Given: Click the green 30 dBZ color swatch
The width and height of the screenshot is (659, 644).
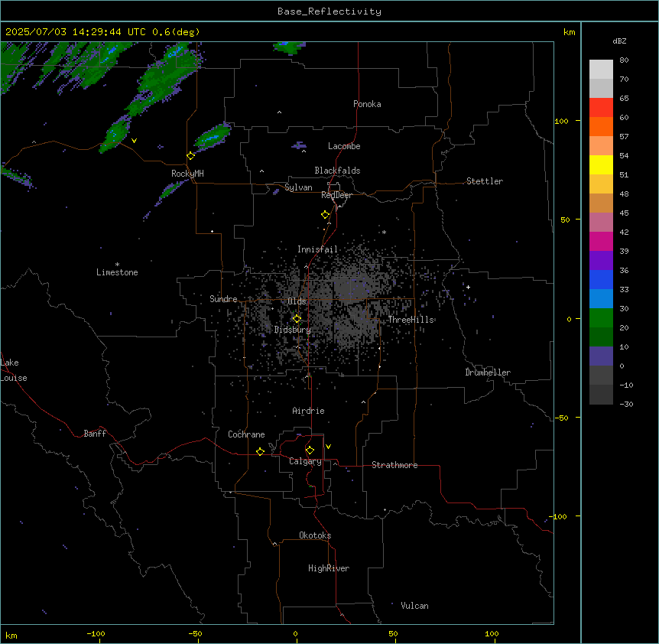Looking at the screenshot, I should click(601, 318).
